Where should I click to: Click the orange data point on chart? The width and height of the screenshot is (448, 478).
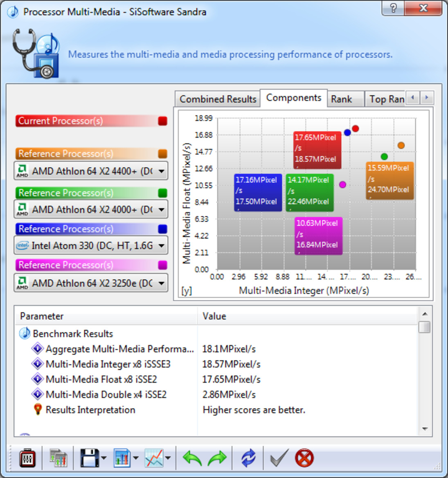coord(401,146)
